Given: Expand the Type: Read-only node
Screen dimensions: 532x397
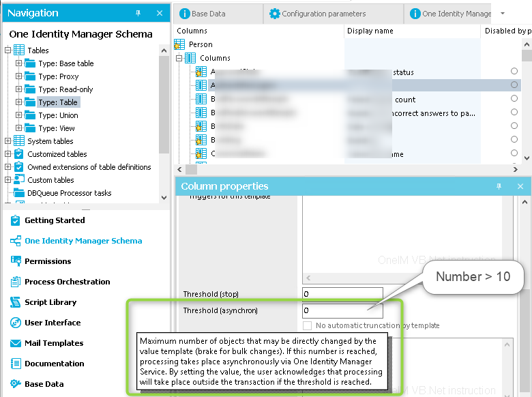Looking at the screenshot, I should point(18,89).
